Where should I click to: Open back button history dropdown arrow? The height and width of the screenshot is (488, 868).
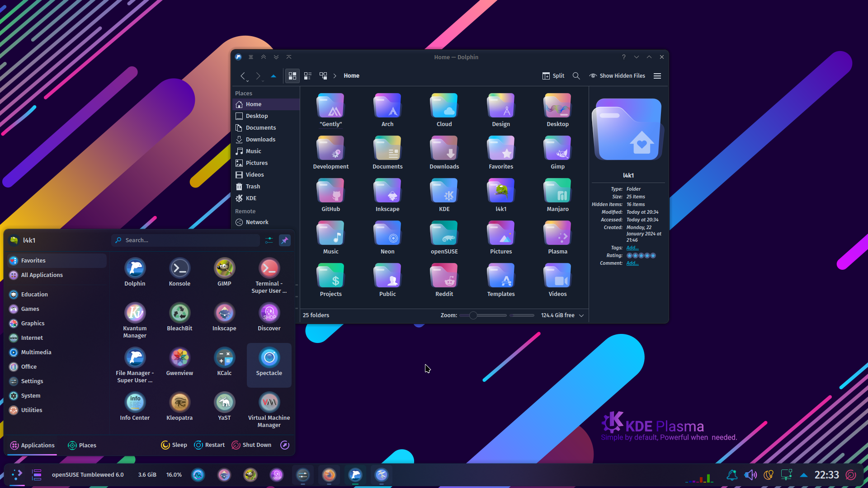248,81
